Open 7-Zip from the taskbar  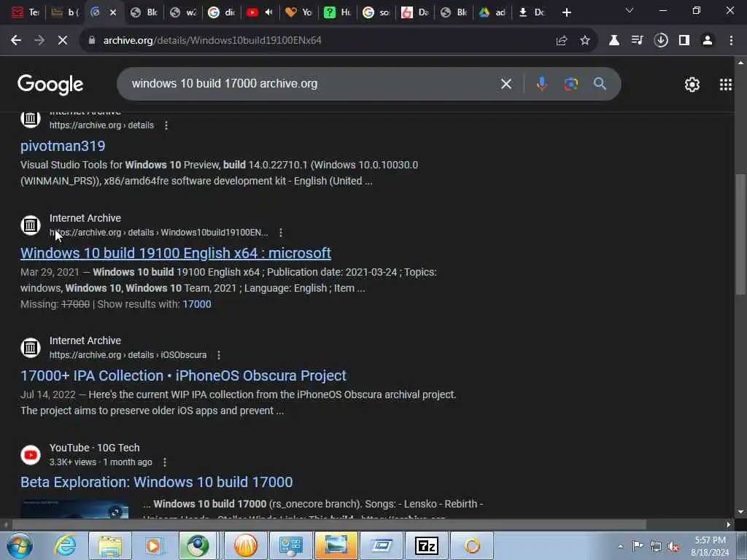(x=426, y=545)
